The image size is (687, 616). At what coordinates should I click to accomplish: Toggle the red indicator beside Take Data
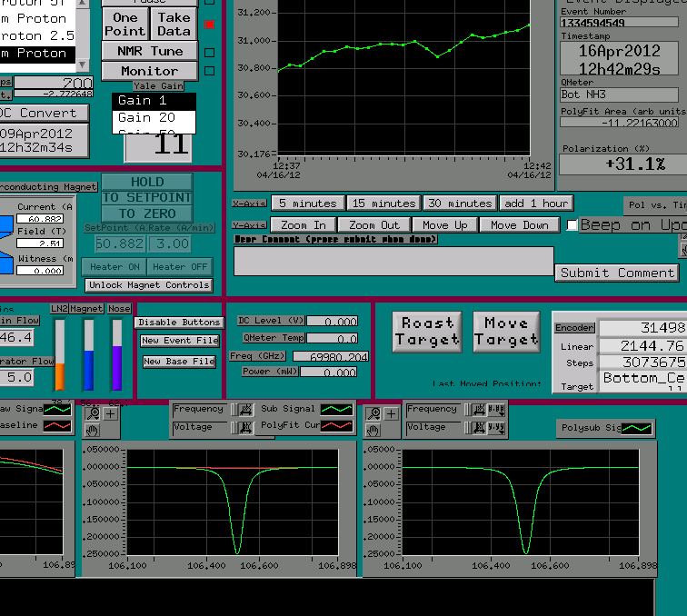tap(210, 25)
